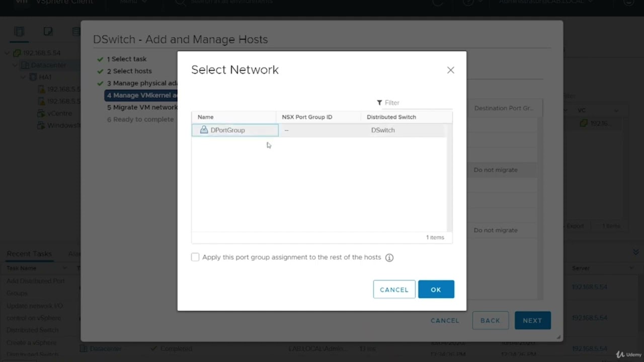
Task: Click the DPortGroup port group icon
Action: pyautogui.click(x=204, y=130)
